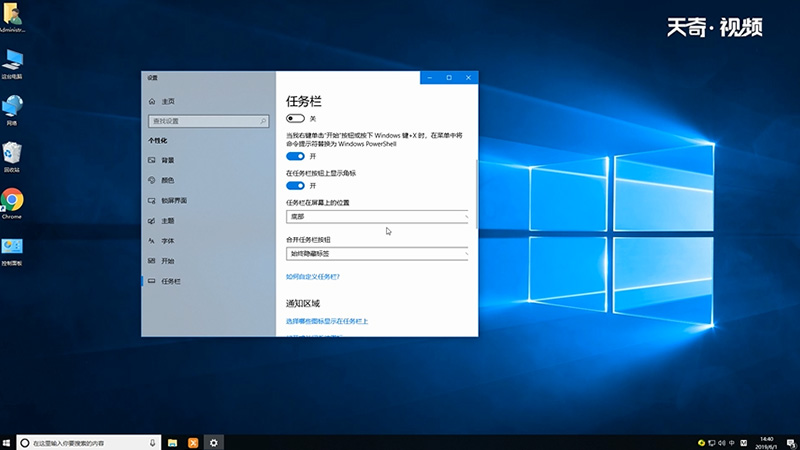Open the 主题 (Themes) sidebar entry
Viewport: 800px width, 450px height.
pyautogui.click(x=162, y=221)
